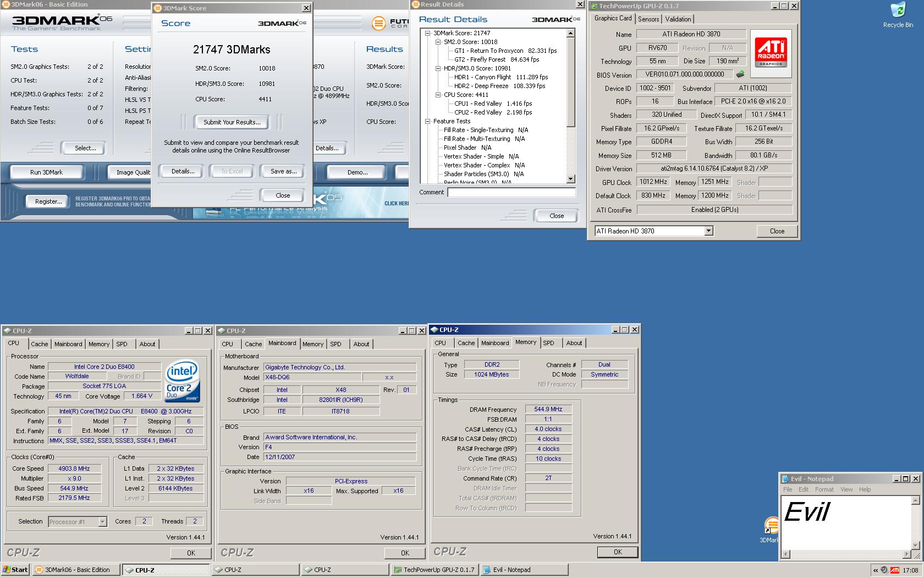Open the Windows Start button
Screen dimensions: 924x578
click(x=15, y=570)
